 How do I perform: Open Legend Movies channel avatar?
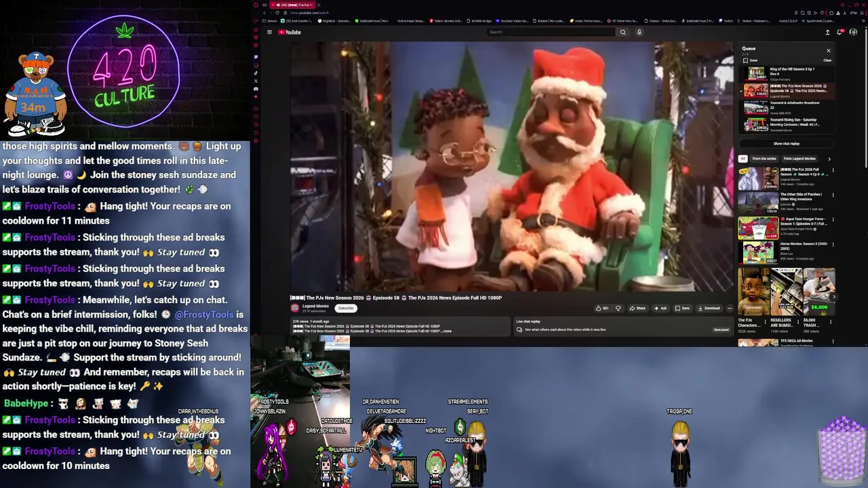295,308
